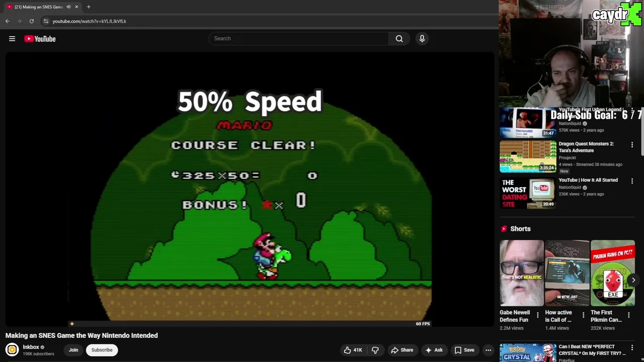Click the Shorts section logo icon

(504, 229)
